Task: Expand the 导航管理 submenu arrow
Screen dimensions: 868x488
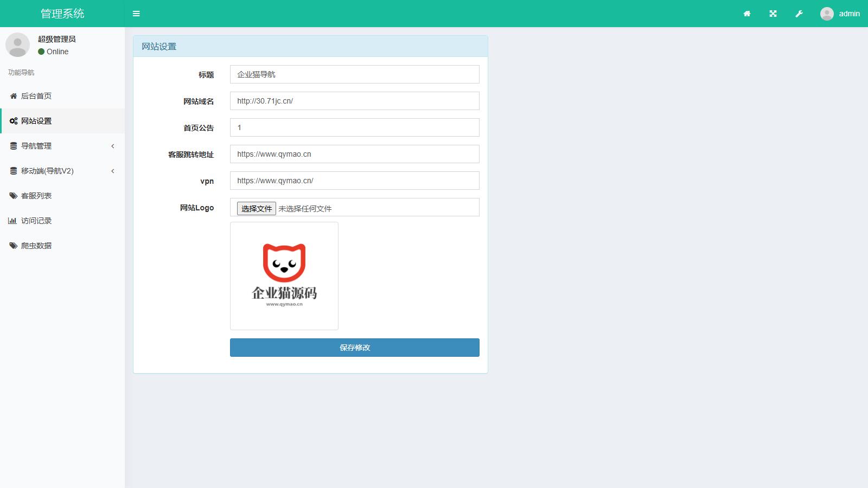Action: click(113, 146)
